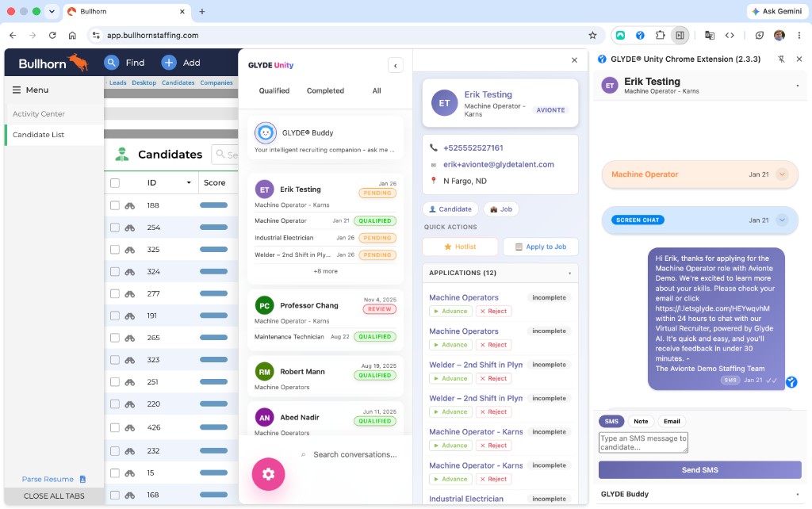Check the box for candidate 191
Image resolution: width=812 pixels, height=509 pixels.
(x=115, y=316)
